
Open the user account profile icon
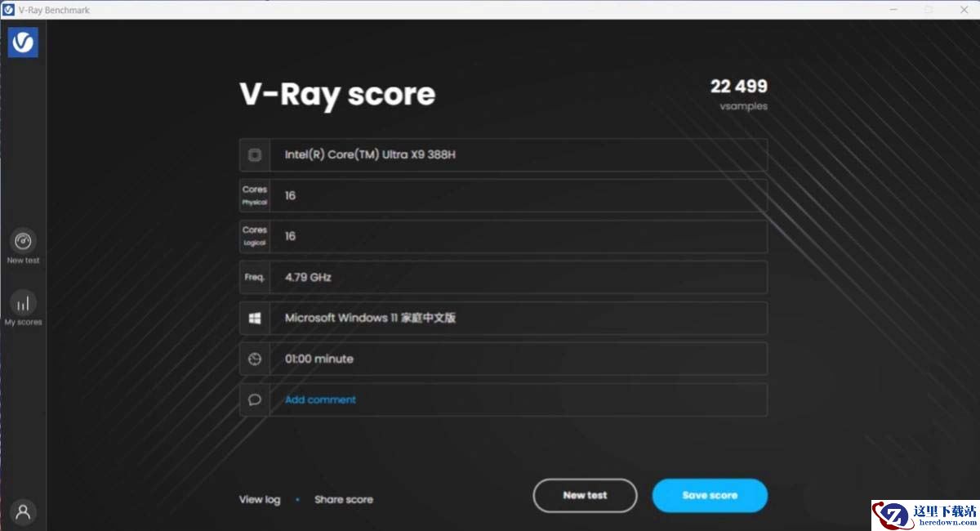pos(23,512)
